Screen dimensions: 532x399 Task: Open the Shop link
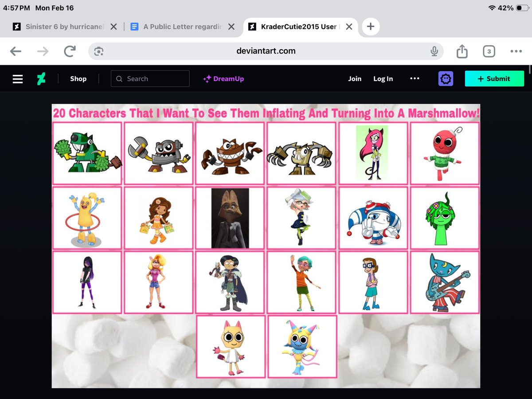(x=78, y=79)
